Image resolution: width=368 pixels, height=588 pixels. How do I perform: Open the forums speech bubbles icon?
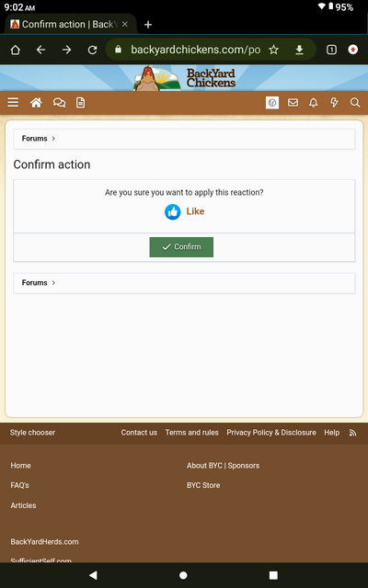click(59, 102)
